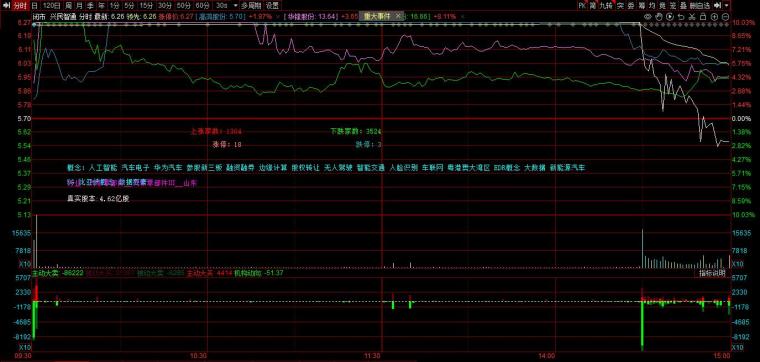760x362 pixels.
Task: Click the circular play replay icon
Action: pyautogui.click(x=670, y=16)
